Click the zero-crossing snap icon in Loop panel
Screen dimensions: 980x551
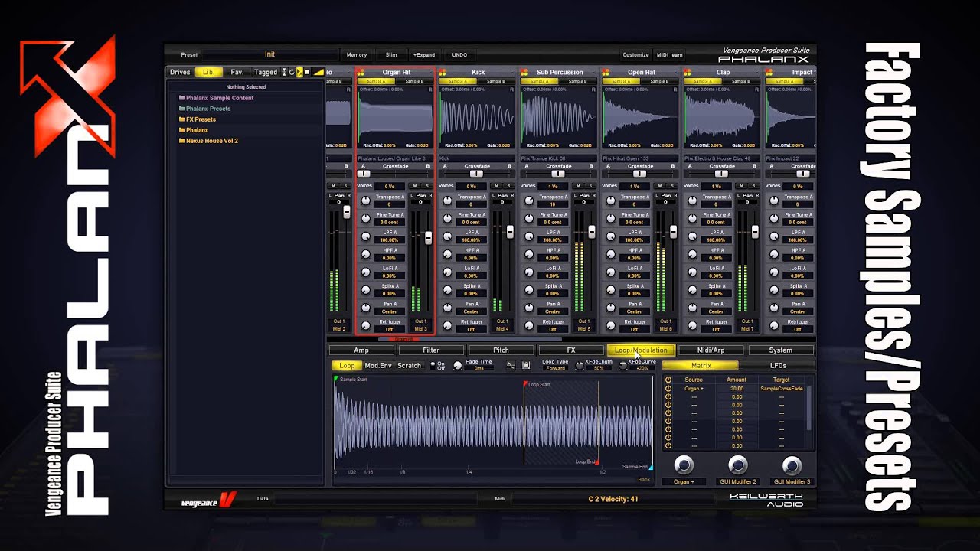[x=511, y=365]
